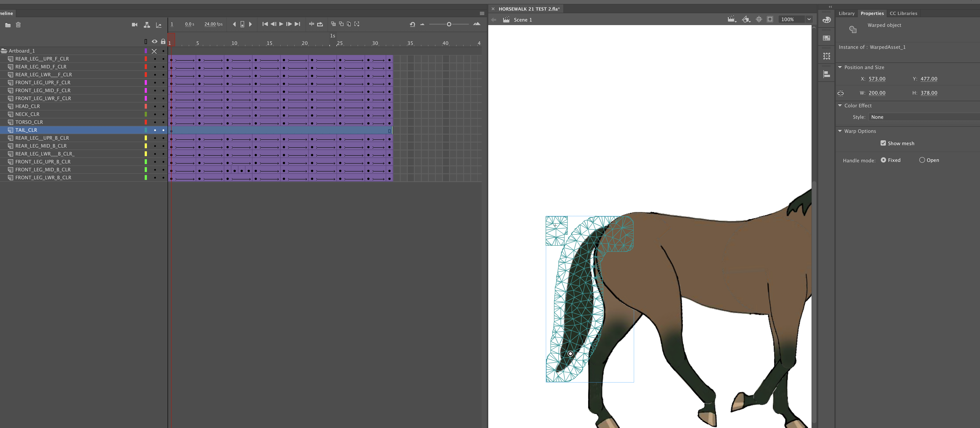Viewport: 980px width, 428px height.
Task: Collapse the Warp Options section
Action: pos(840,131)
